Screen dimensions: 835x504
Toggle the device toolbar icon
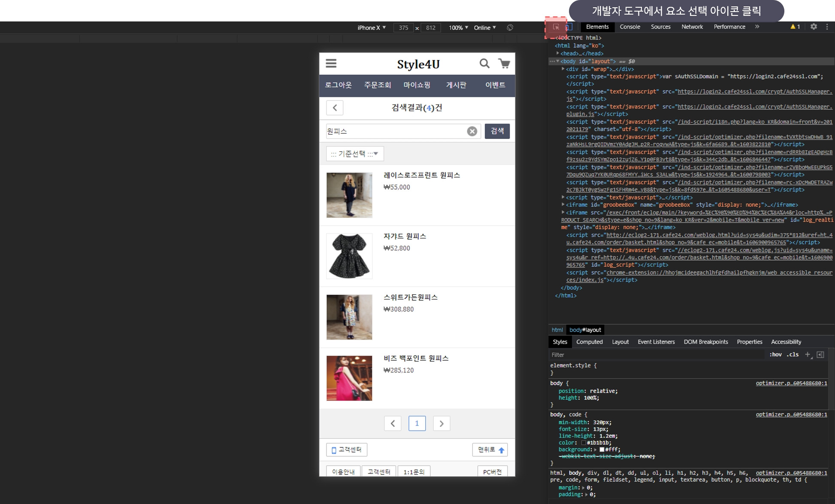[x=569, y=27]
